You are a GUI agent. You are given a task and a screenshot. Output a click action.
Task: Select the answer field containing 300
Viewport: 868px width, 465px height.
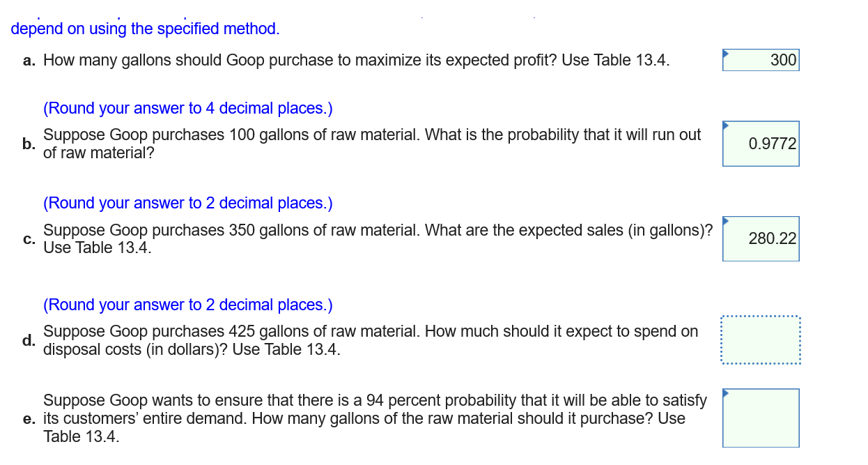(x=761, y=60)
